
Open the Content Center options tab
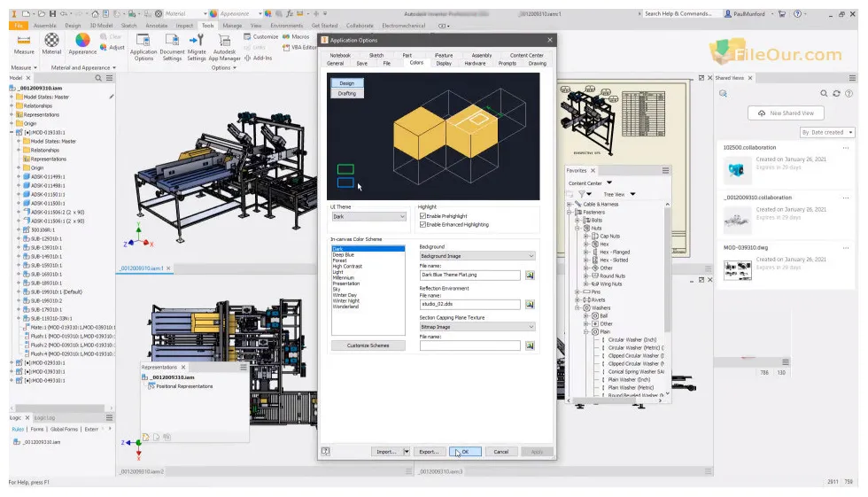(x=527, y=55)
